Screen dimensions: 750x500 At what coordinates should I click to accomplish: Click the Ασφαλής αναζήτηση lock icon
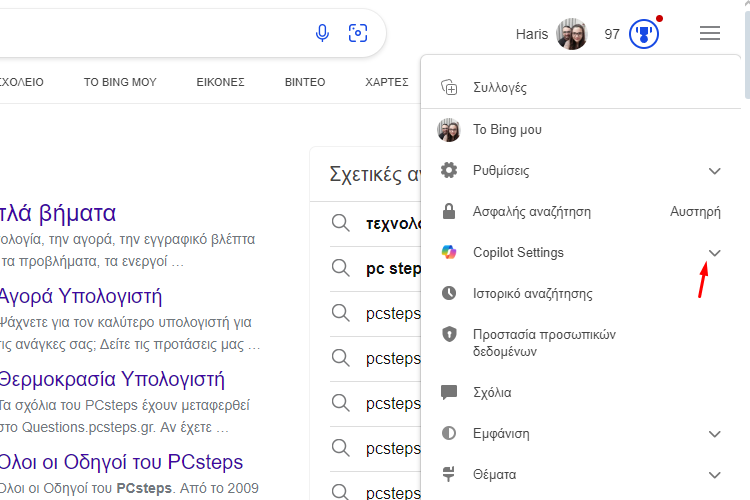click(x=449, y=211)
